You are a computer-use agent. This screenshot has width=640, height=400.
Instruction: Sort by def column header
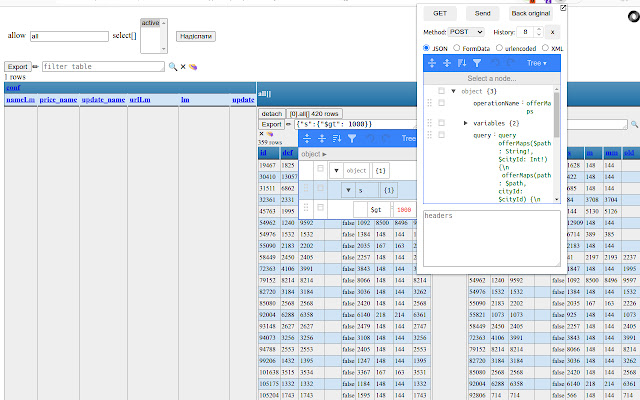288,153
